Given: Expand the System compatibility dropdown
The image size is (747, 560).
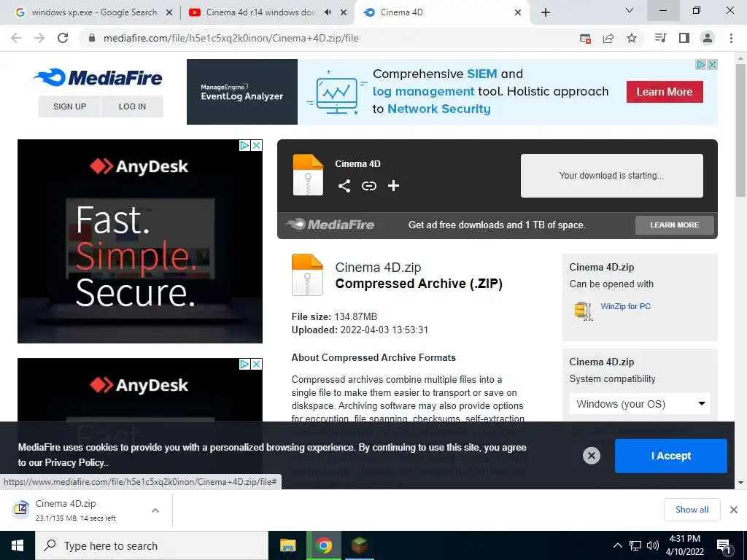Looking at the screenshot, I should pyautogui.click(x=639, y=404).
